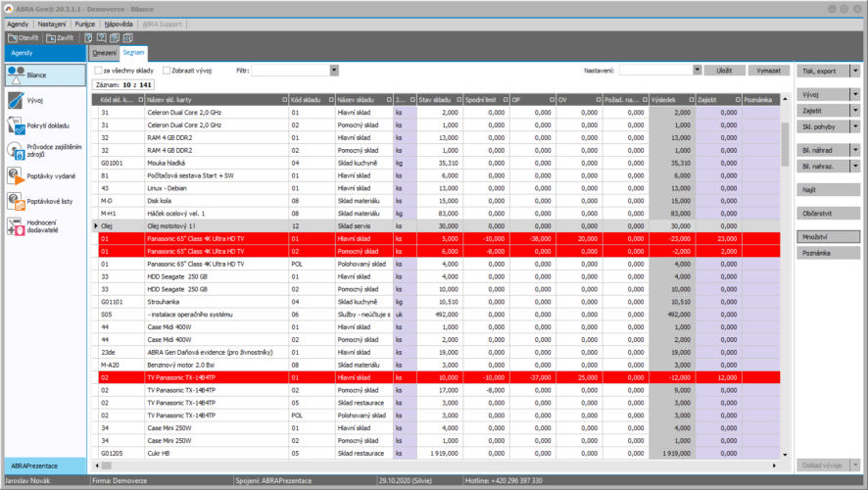Open the Funkce menu
This screenshot has height=490, width=868.
[x=84, y=24]
